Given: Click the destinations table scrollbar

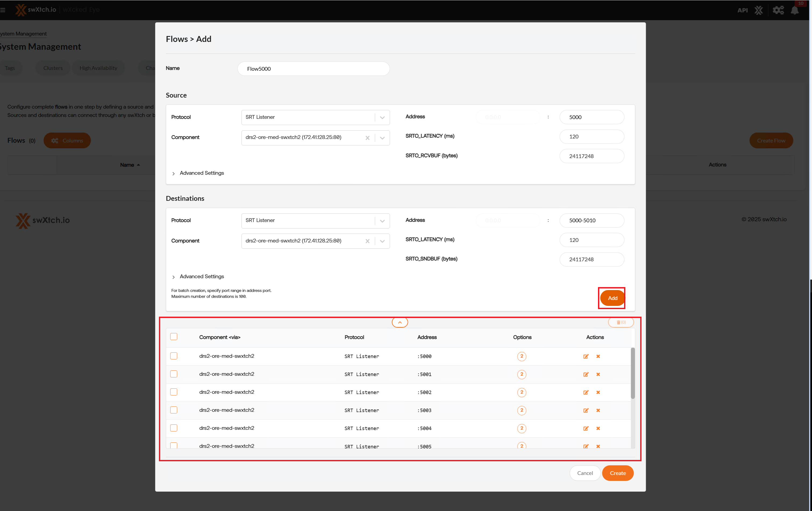Looking at the screenshot, I should tap(633, 373).
